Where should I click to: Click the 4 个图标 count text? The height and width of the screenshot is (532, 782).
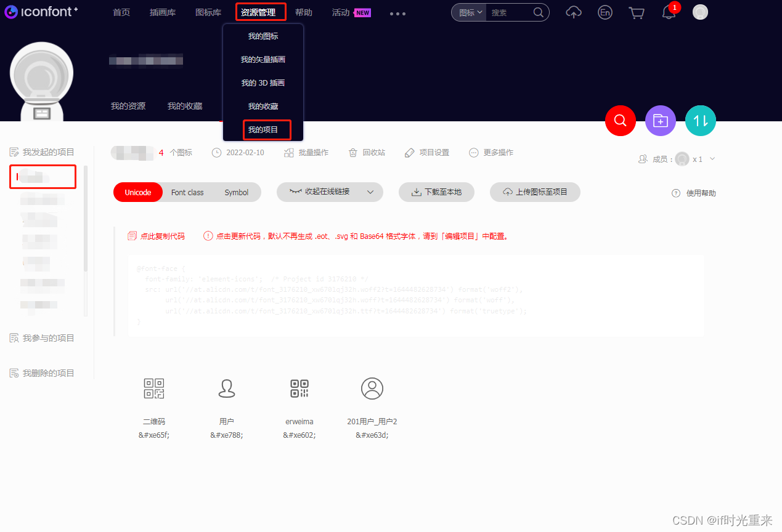pos(176,153)
